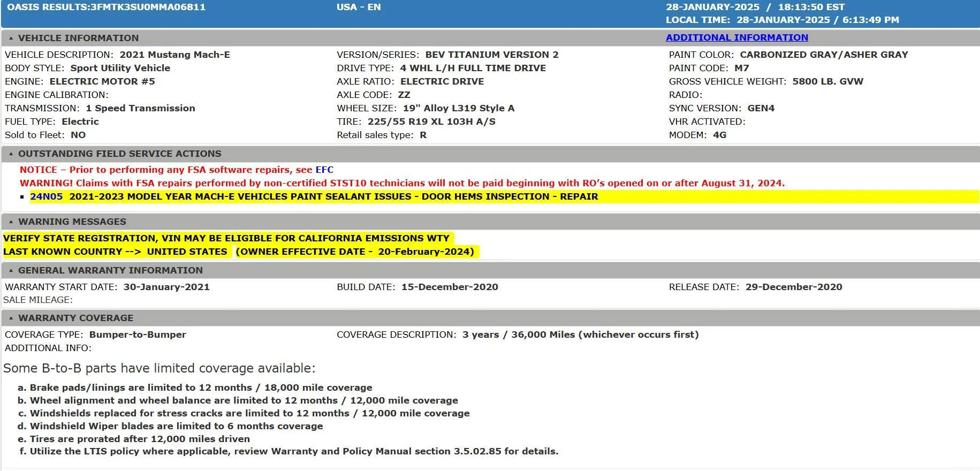Collapse the Outstanding Field Service Actions triangle

click(x=11, y=154)
